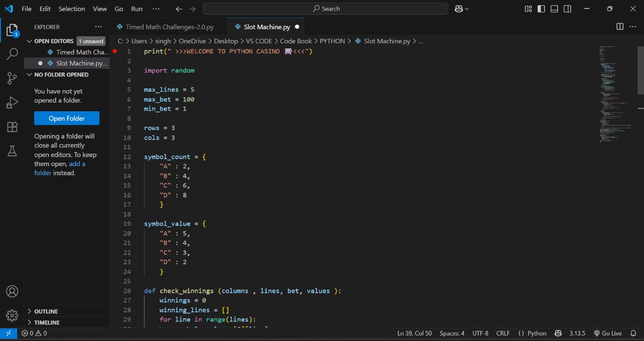
Task: Open the remote window indicator in status bar
Action: point(8,333)
